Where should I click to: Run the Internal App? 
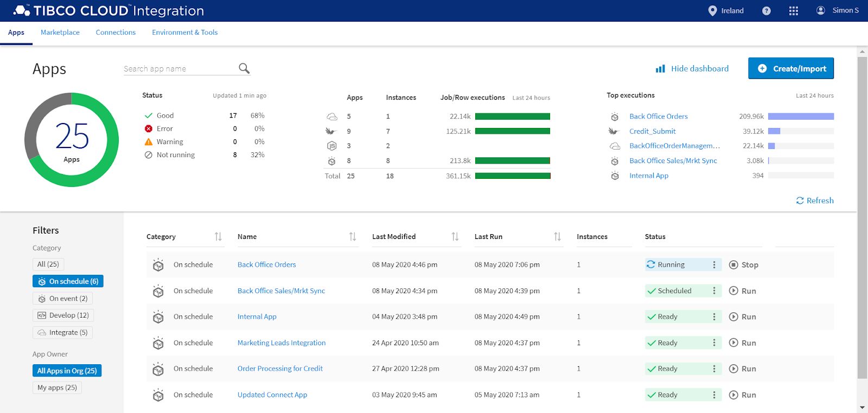(742, 317)
